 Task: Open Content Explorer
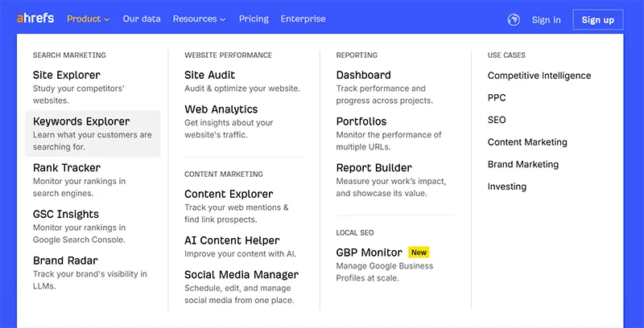coord(229,194)
